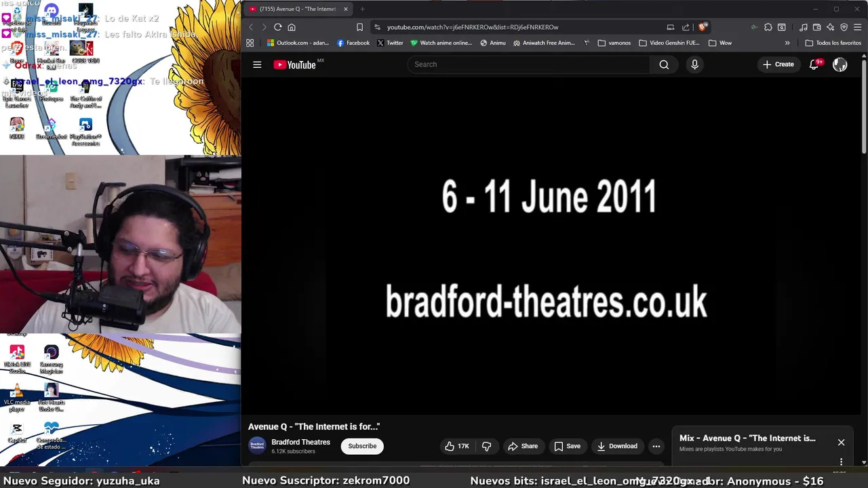Close the Avenue Q browser tab
Viewport: 868px width, 488px height.
coord(346,9)
